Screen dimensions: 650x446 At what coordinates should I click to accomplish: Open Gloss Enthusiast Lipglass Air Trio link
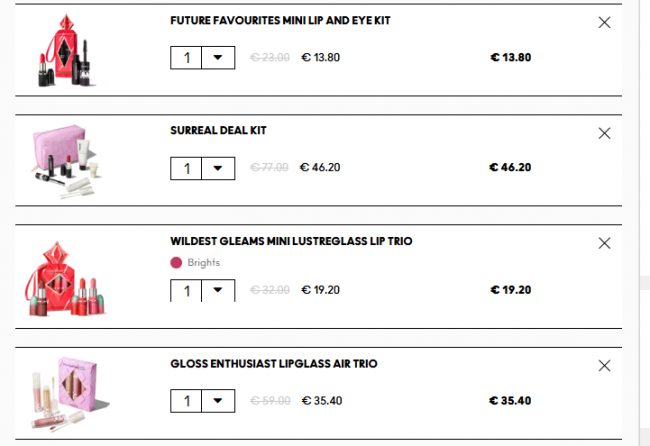pos(273,364)
